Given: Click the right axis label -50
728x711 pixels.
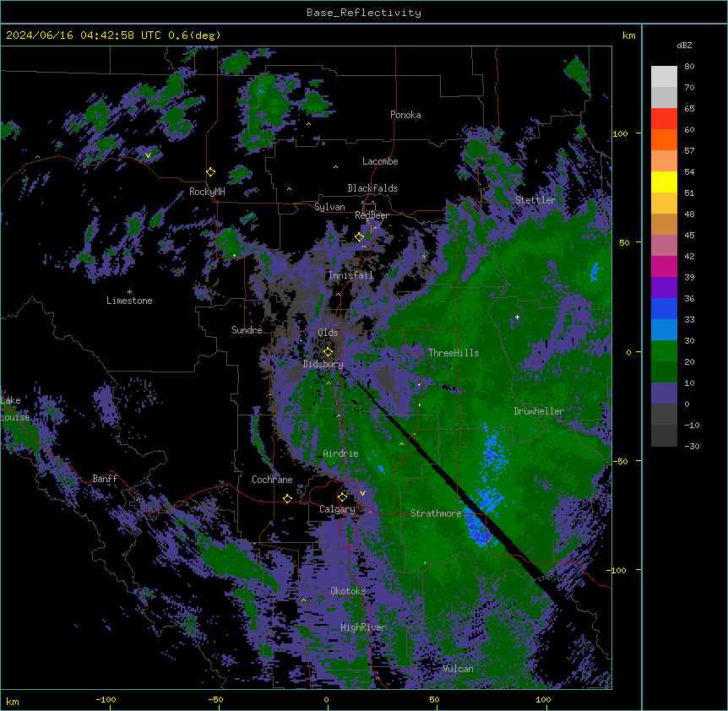Looking at the screenshot, I should tap(620, 461).
